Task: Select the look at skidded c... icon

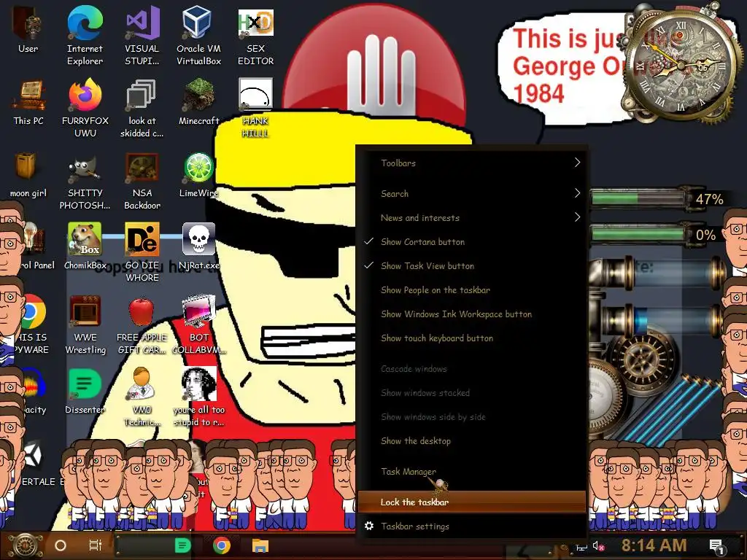Action: tap(142, 108)
